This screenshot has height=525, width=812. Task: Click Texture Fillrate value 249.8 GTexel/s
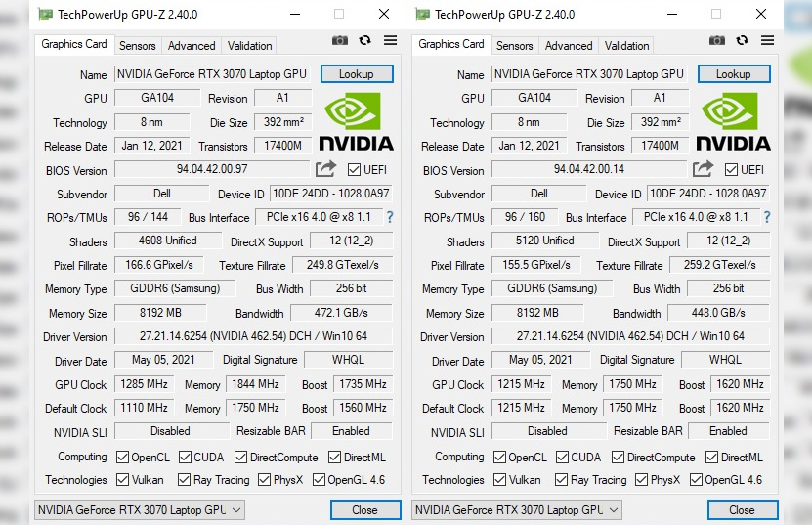[x=342, y=265]
